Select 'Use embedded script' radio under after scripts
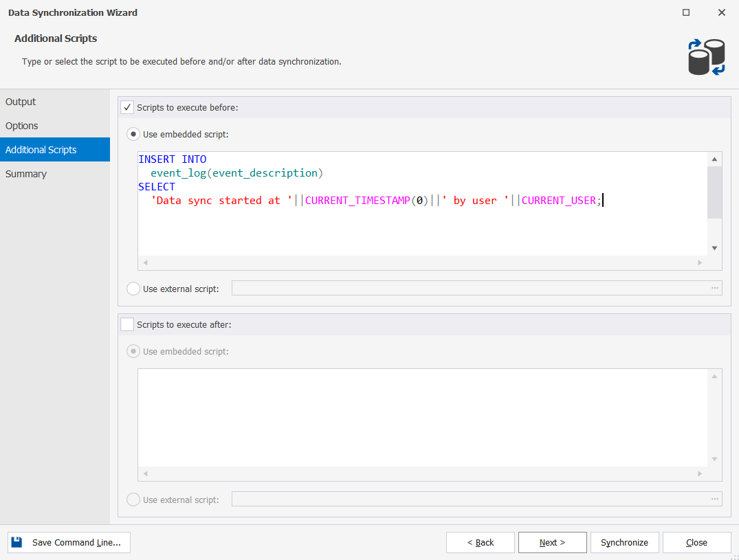Screen dimensions: 739x560 tap(133, 351)
